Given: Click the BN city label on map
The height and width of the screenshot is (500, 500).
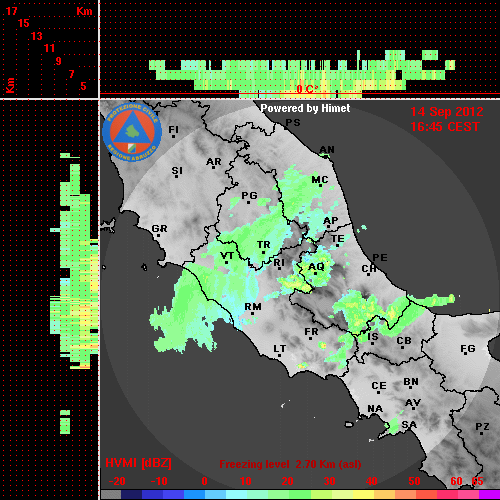Looking at the screenshot, I should coord(411,381).
